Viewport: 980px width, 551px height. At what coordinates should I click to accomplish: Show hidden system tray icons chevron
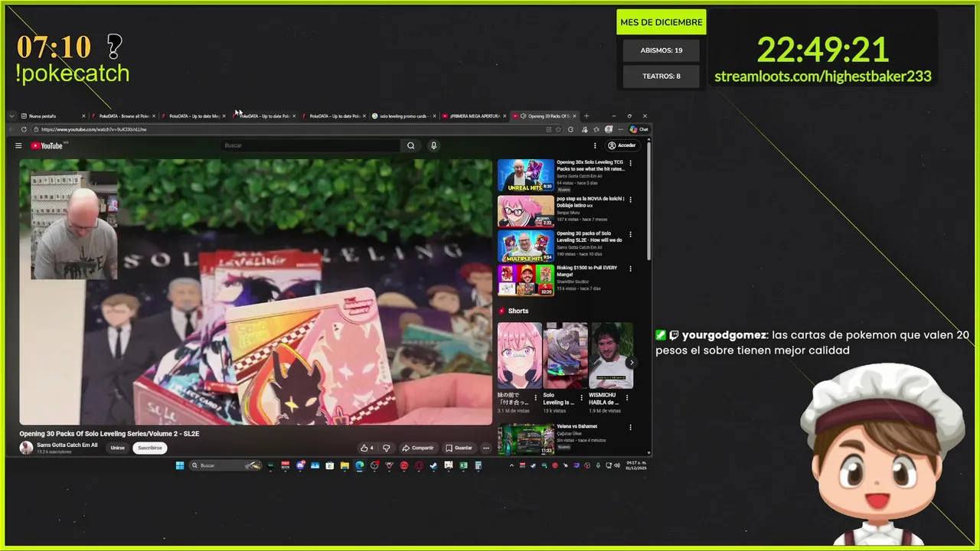click(511, 465)
